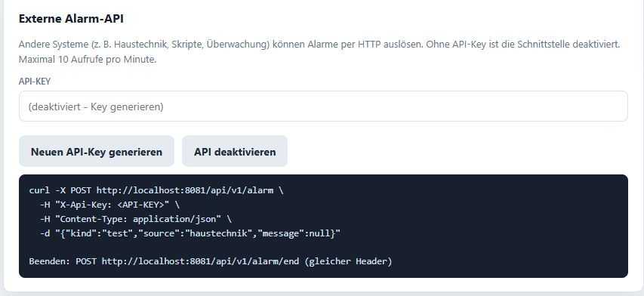
Task: Click the description text about Haustechnik systems
Action: tap(319, 52)
